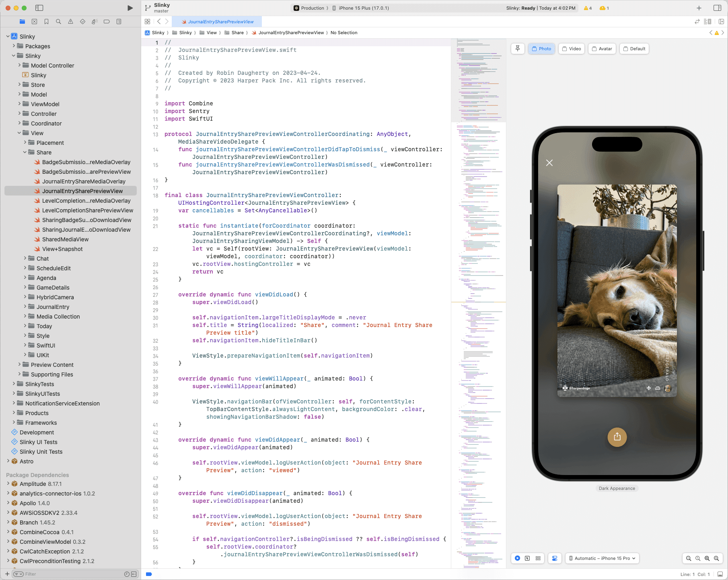The width and height of the screenshot is (728, 580).
Task: Switch preview to the Video configuration
Action: tap(571, 49)
